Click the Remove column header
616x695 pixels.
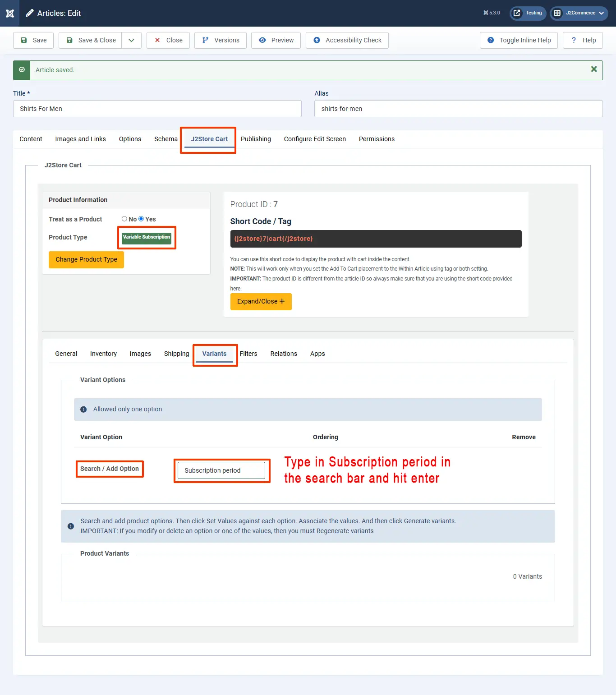[x=524, y=437]
